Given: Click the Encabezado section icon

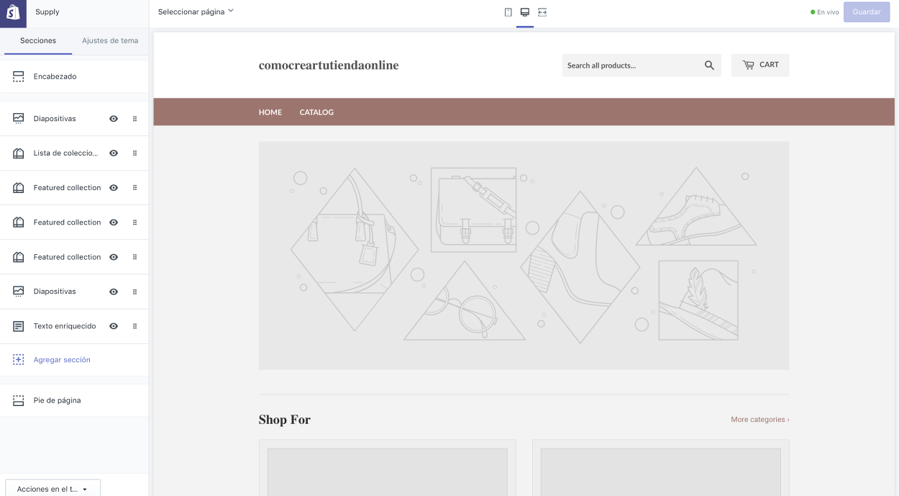Looking at the screenshot, I should [18, 76].
